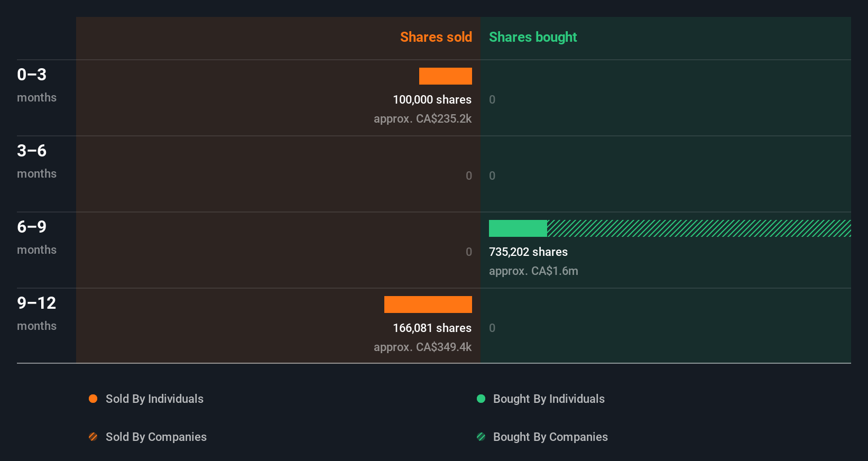Click the Shares bought column header

[x=533, y=37]
